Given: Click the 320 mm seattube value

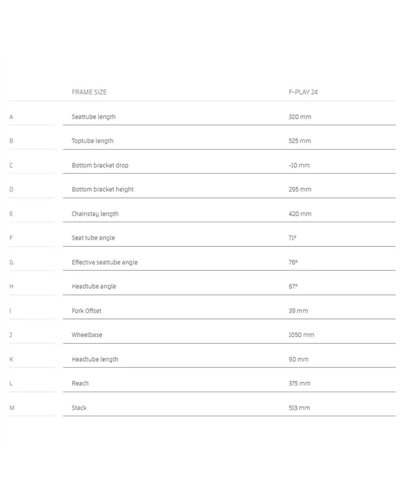Looking at the screenshot, I should point(300,117).
